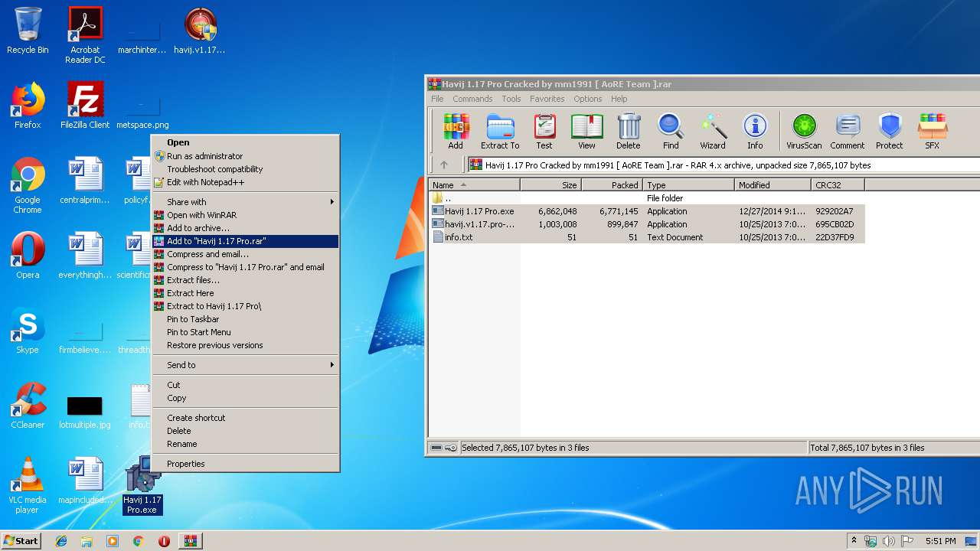The image size is (980, 551).
Task: Choose Add to "Havij 1.17 Pro.rar"
Action: click(245, 241)
